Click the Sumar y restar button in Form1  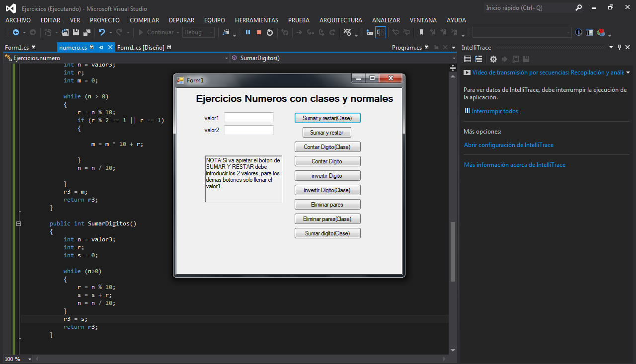click(x=327, y=133)
